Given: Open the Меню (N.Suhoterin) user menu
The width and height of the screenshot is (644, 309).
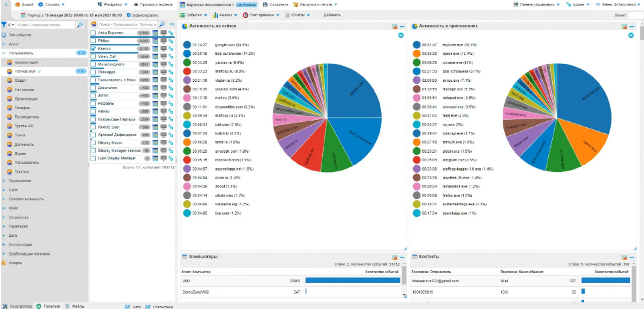Looking at the screenshot, I should pyautogui.click(x=618, y=4).
